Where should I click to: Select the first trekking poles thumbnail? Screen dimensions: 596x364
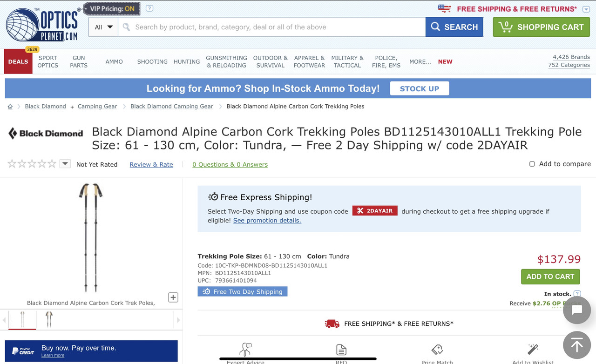22,320
